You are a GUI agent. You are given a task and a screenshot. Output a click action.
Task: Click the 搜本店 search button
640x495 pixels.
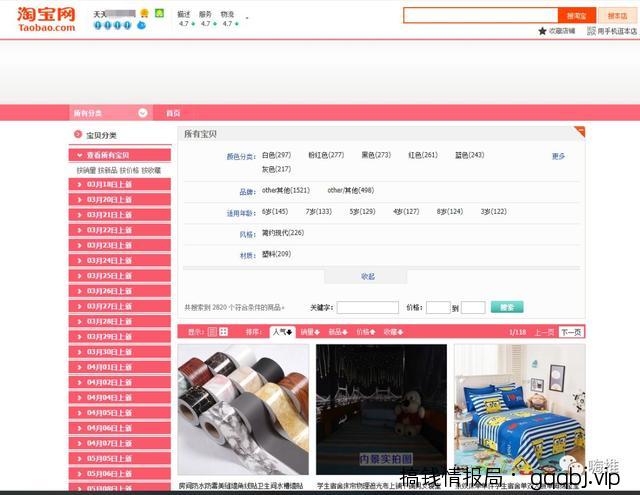tap(617, 16)
